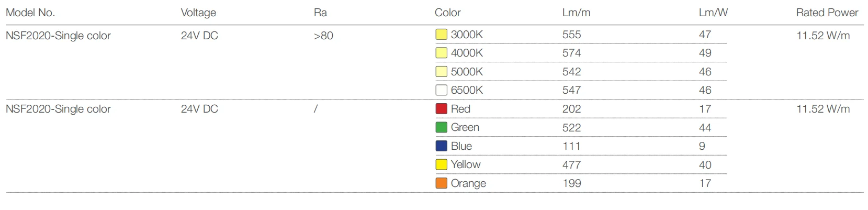Select the Rated Power column header
The width and height of the screenshot is (868, 210).
pyautogui.click(x=827, y=13)
